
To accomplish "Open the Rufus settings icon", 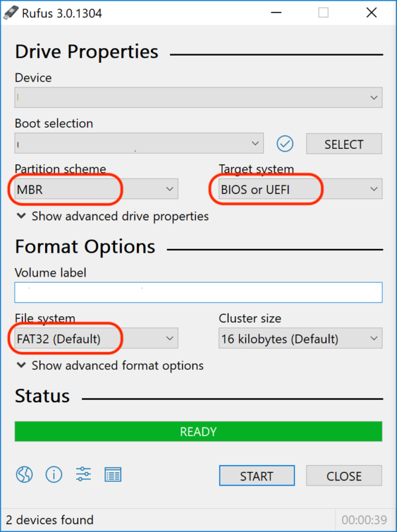I will (x=83, y=474).
